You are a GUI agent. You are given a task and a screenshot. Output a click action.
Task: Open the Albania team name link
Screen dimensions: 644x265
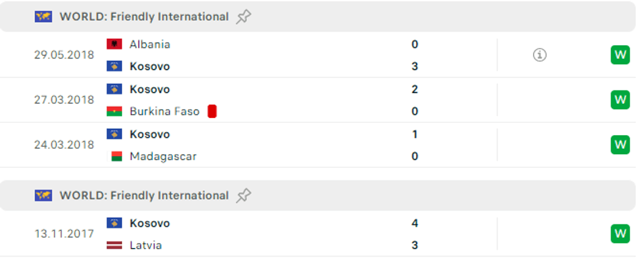click(x=150, y=44)
